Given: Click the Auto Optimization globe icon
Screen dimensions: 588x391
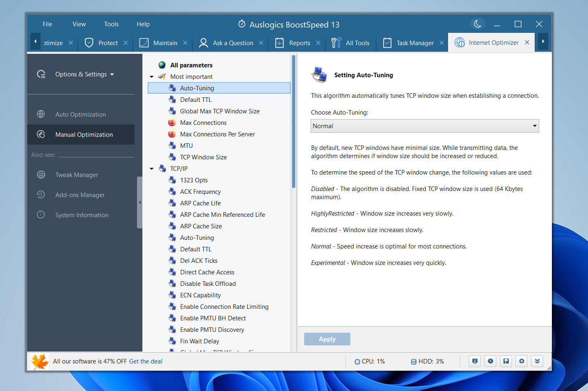Looking at the screenshot, I should coord(41,114).
